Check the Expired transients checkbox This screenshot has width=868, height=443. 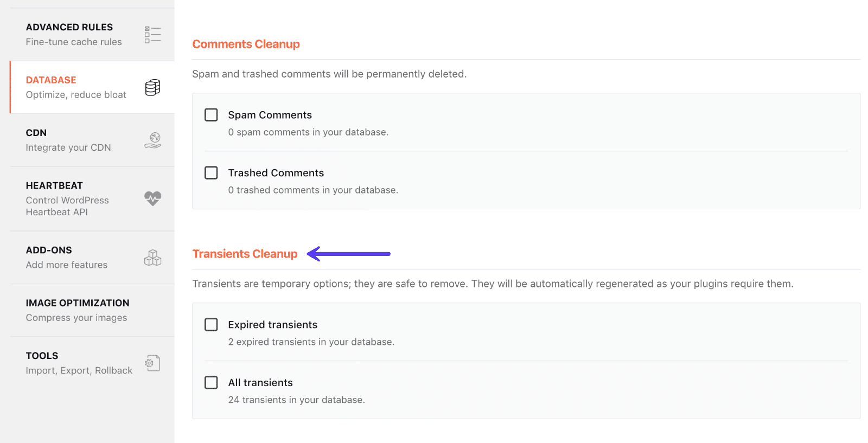[211, 324]
